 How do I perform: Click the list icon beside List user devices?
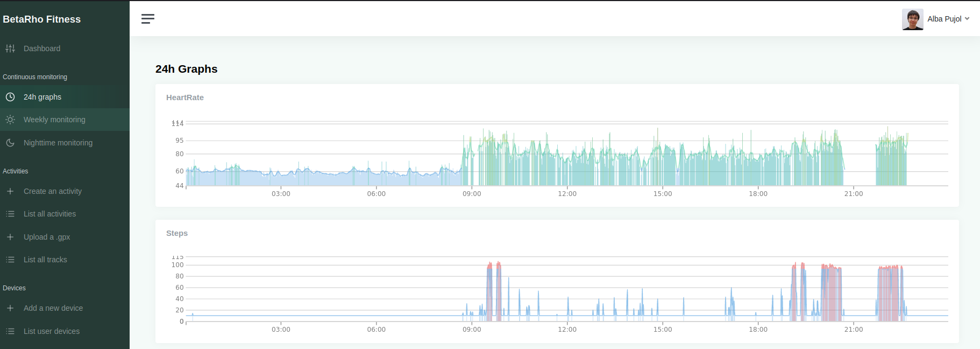click(10, 331)
